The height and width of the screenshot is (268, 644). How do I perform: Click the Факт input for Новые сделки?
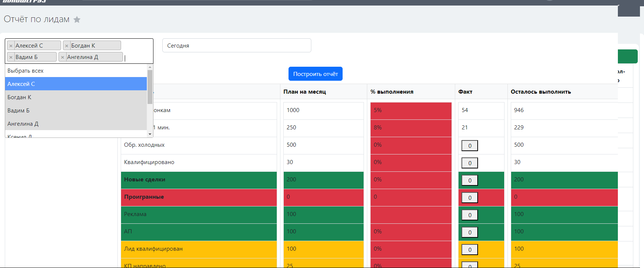coord(470,180)
